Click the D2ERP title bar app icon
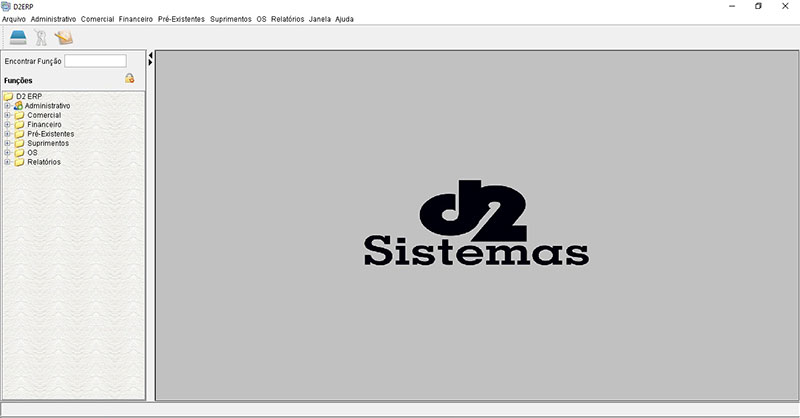Viewport: 800px width, 418px height. click(6, 6)
